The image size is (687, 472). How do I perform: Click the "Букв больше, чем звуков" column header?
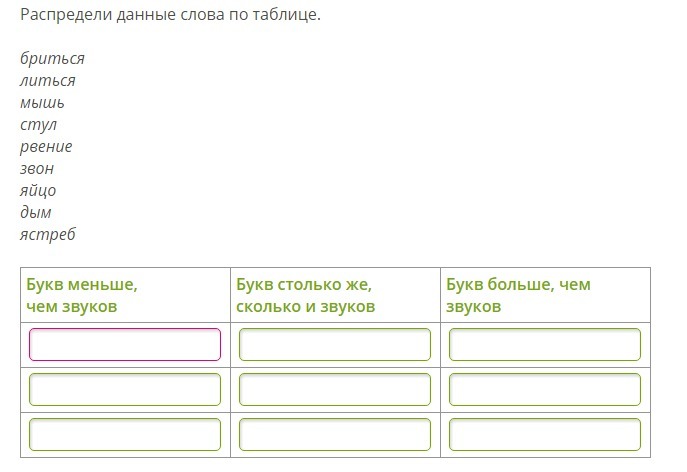[519, 295]
